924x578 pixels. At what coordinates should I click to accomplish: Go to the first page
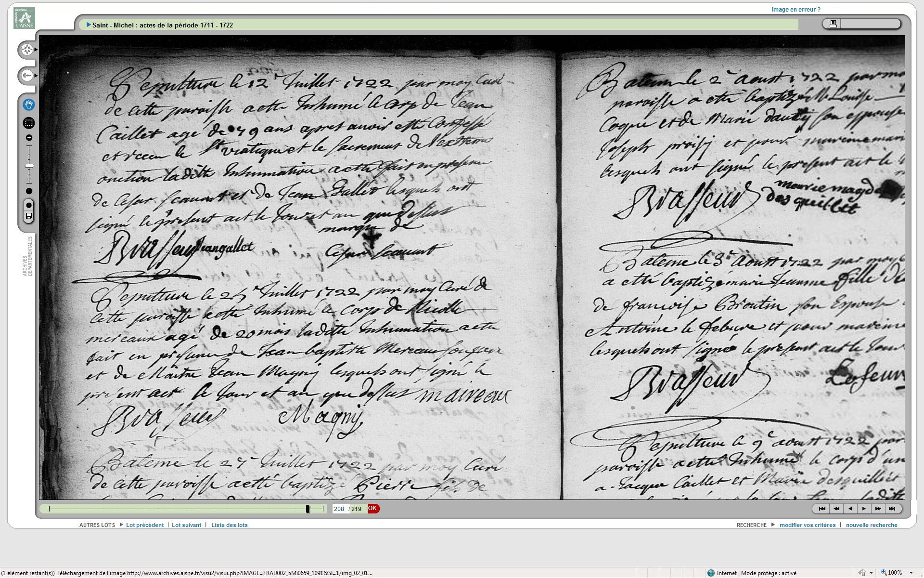(x=822, y=509)
